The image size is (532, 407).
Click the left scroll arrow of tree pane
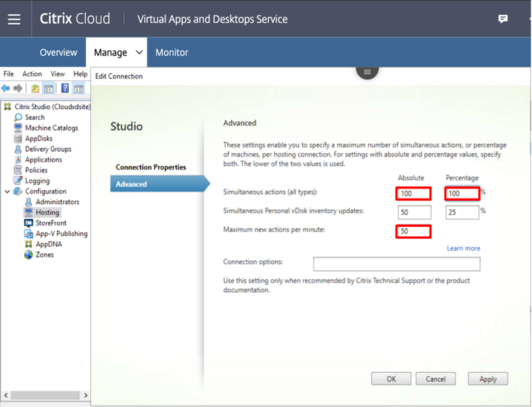coord(6,396)
